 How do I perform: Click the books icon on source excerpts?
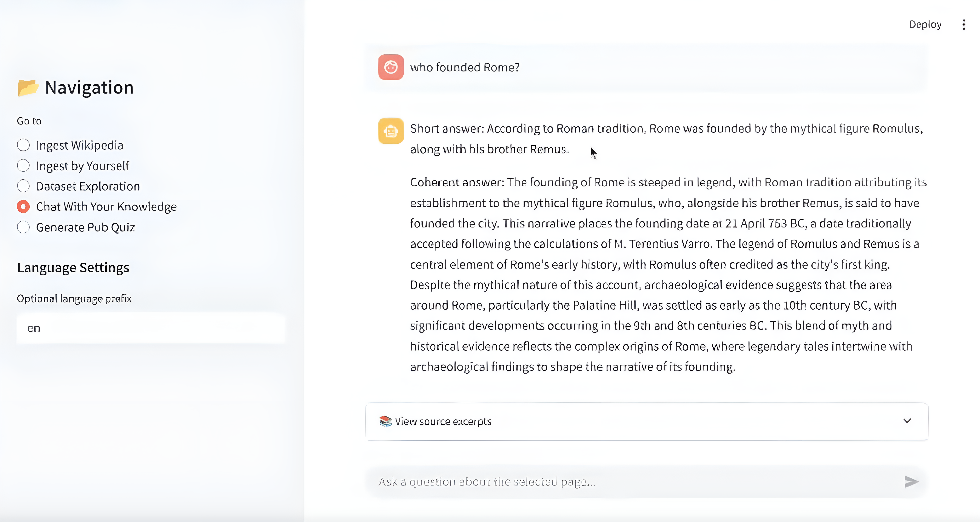click(x=385, y=421)
